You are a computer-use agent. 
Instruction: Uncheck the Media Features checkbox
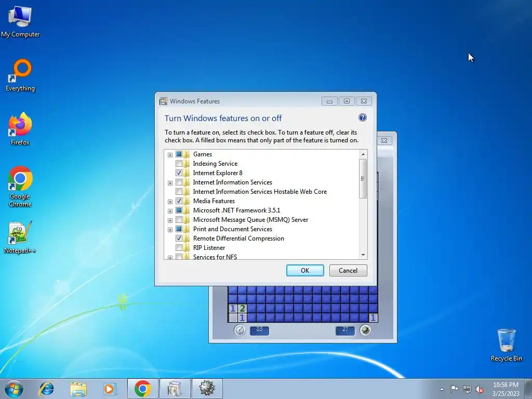[179, 201]
